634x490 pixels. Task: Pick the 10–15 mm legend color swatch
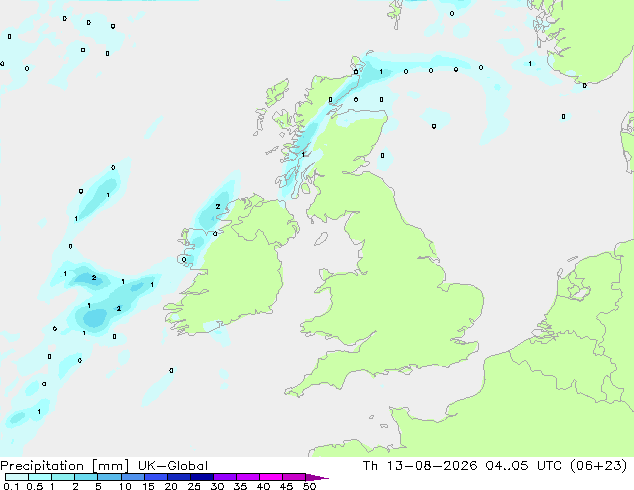(132, 477)
